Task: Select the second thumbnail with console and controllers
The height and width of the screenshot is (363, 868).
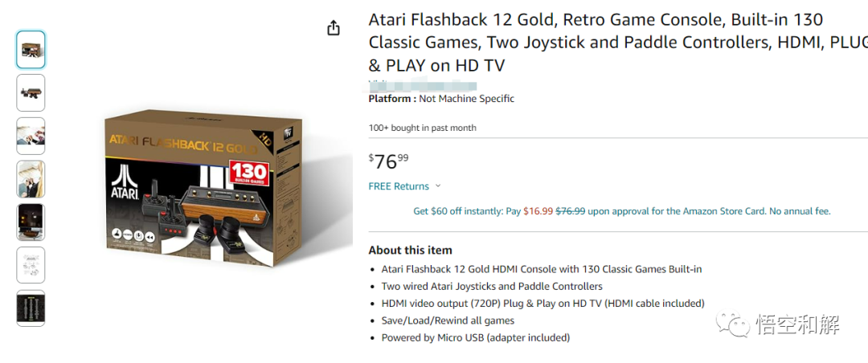Action: click(x=31, y=93)
